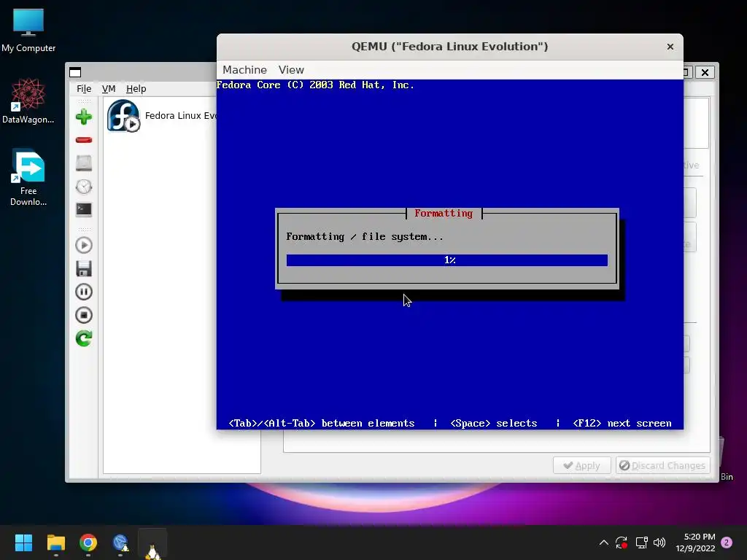Select Fedora Linux Evolution VM entry
This screenshot has height=560, width=747.
[181, 116]
